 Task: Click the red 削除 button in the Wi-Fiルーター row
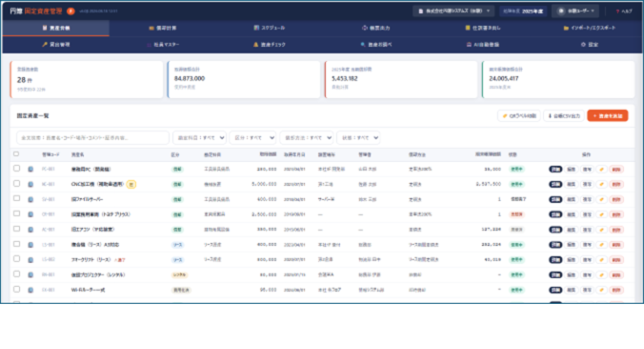(617, 289)
